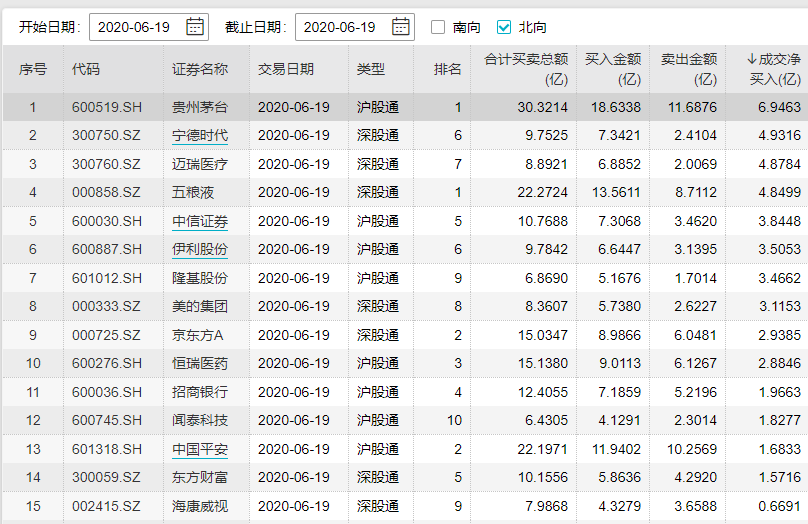Screen dimensions: 808x524
Task: Click the 卖出金额 column header
Action: coord(688,69)
